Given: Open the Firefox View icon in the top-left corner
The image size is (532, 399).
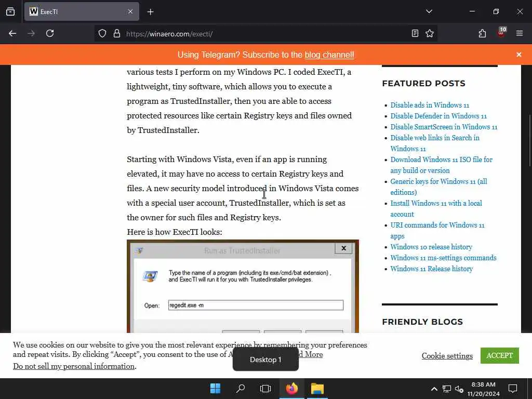Looking at the screenshot, I should (x=10, y=12).
